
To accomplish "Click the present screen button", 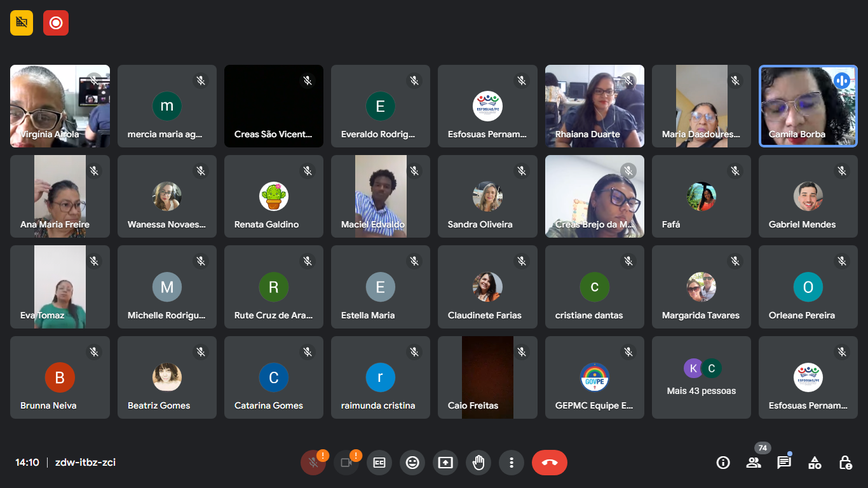I will click(445, 463).
